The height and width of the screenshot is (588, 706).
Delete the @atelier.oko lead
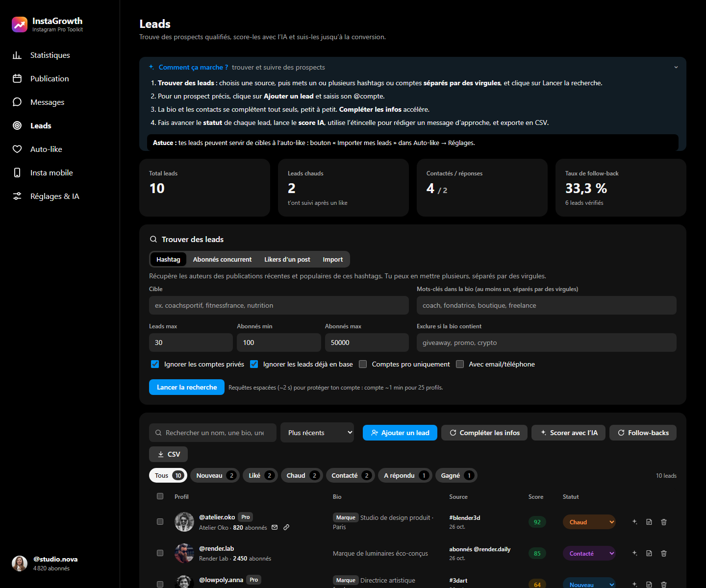click(x=664, y=522)
